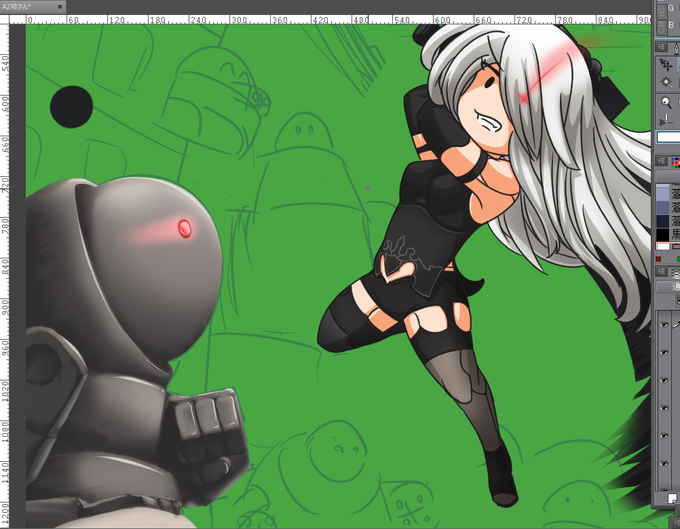Select the Zoom magnifier tool
This screenshot has height=529, width=680.
(x=666, y=102)
